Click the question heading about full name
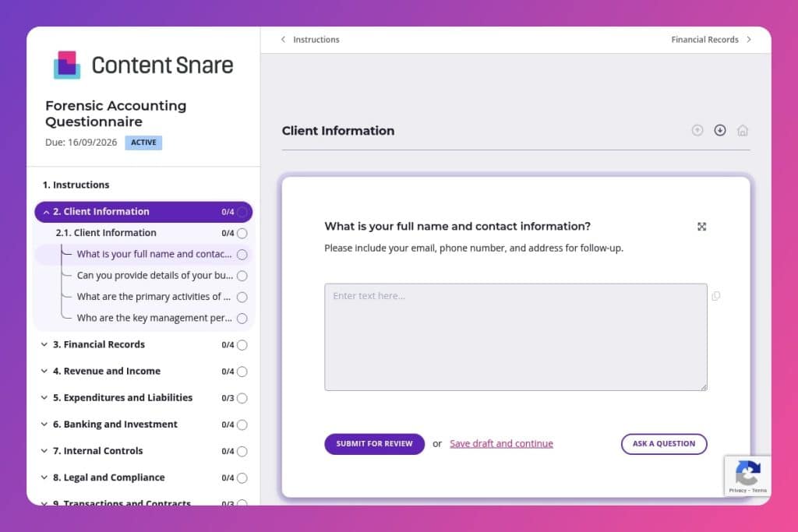The width and height of the screenshot is (798, 532). [457, 227]
